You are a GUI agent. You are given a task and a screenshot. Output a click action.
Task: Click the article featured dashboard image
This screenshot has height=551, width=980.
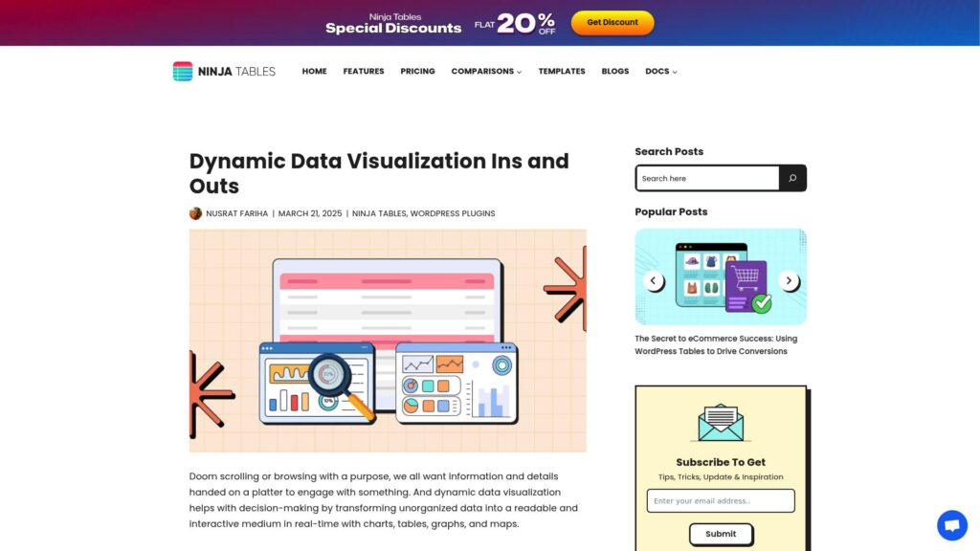coord(388,341)
